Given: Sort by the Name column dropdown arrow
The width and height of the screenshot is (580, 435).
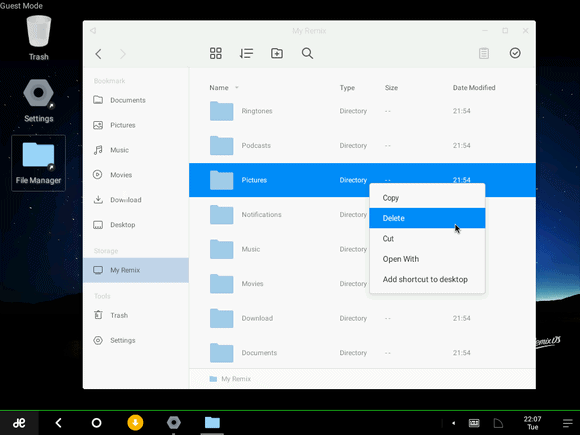Looking at the screenshot, I should click(237, 88).
